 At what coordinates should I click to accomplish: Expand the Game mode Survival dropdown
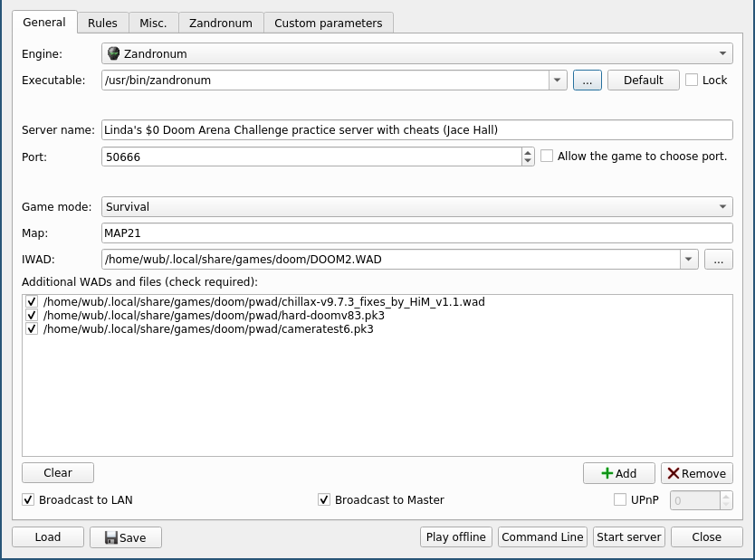click(x=723, y=207)
